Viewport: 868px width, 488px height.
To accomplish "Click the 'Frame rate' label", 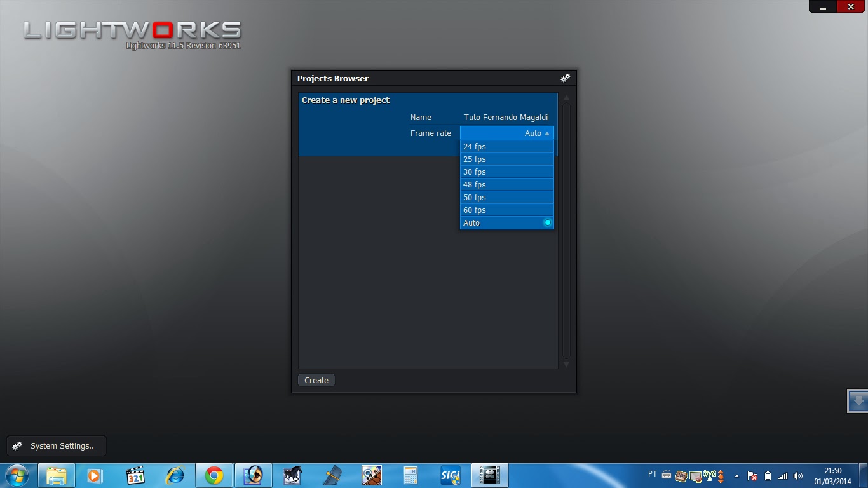I will (x=431, y=133).
